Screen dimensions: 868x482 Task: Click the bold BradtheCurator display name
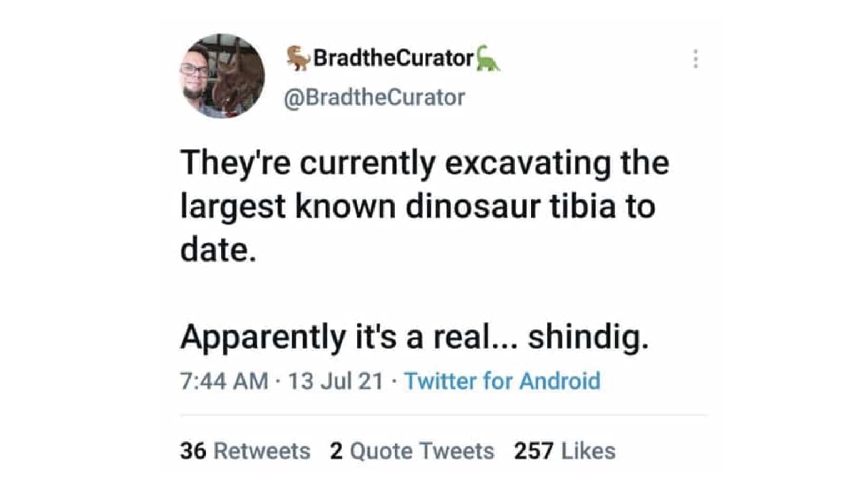point(393,58)
